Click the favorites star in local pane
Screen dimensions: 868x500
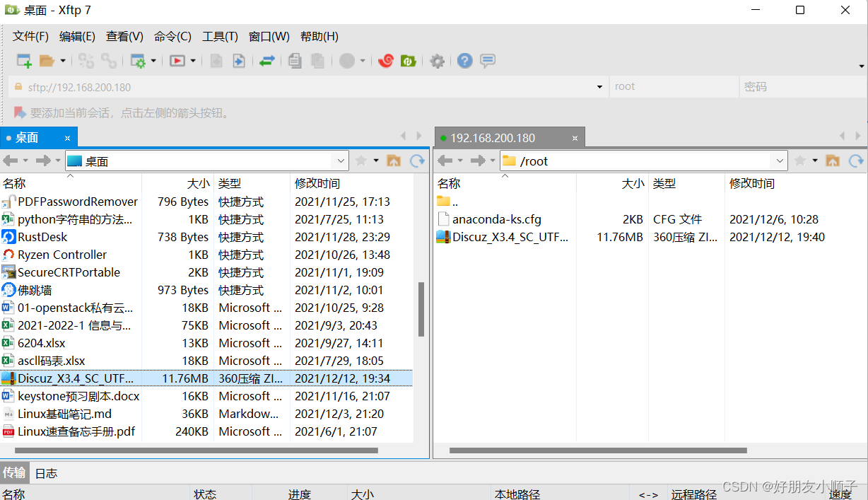[x=361, y=161]
